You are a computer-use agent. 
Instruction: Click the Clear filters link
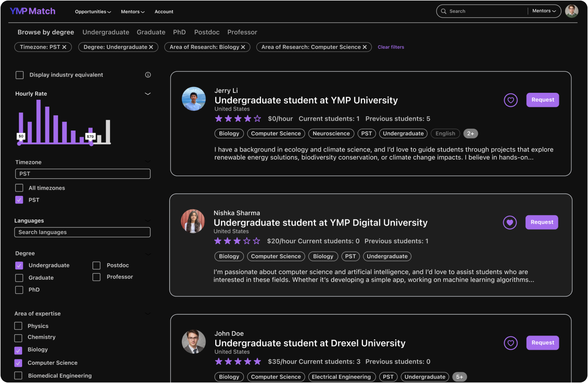pyautogui.click(x=391, y=47)
